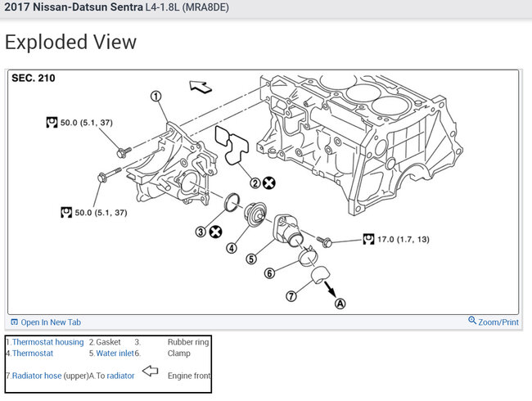532x401 pixels.
Task: Click callout number 7 in the diagram
Action: click(x=291, y=296)
